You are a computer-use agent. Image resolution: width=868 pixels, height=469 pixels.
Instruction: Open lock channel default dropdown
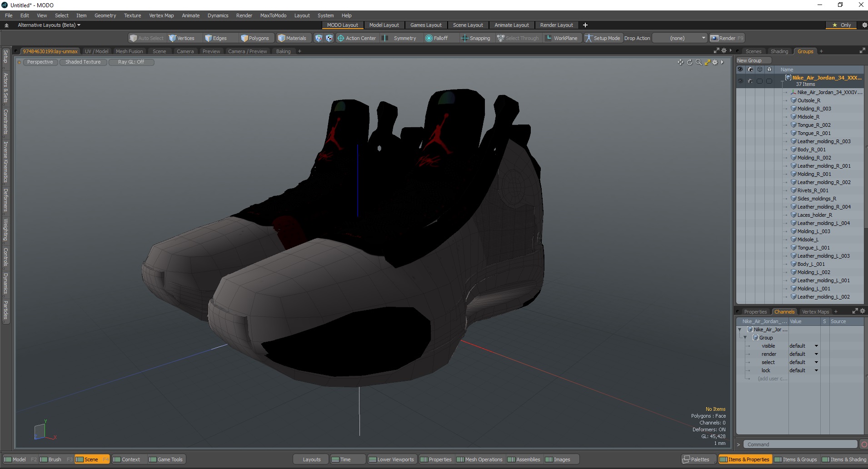click(x=803, y=370)
